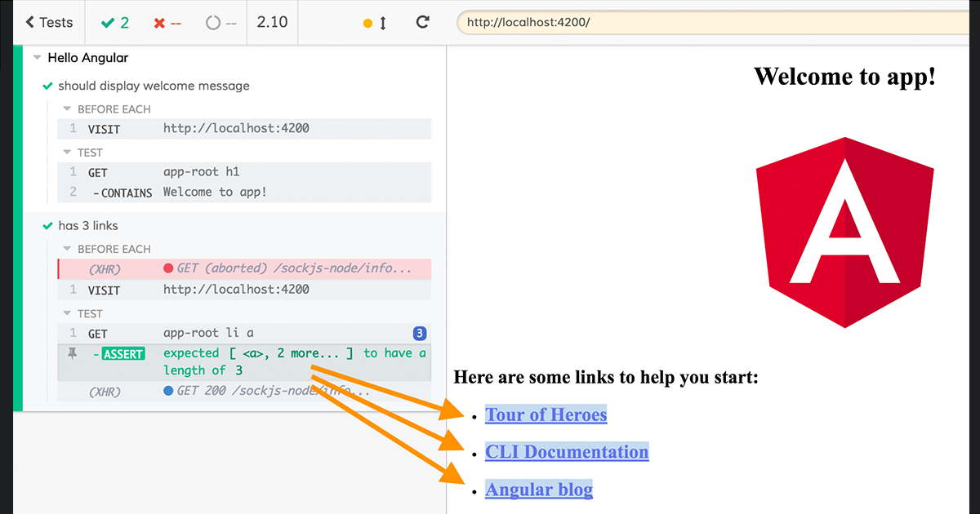Toggle auto-scrolling indicator icon
The width and height of the screenshot is (980, 514).
point(375,23)
